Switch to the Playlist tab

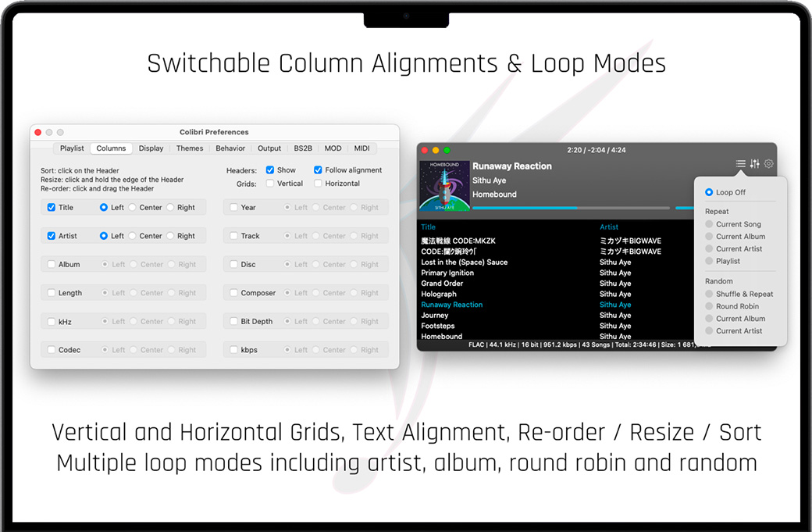(72, 148)
